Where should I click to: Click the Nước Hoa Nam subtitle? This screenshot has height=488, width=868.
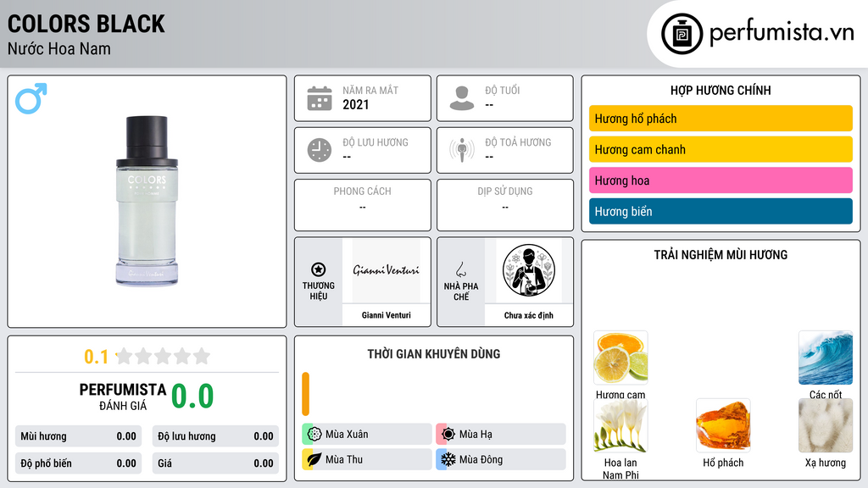tap(59, 48)
